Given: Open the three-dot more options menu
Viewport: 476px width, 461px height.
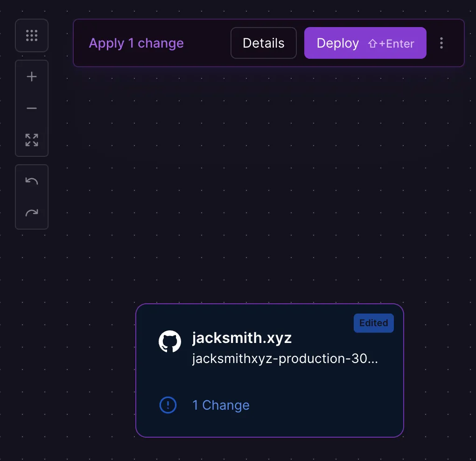Looking at the screenshot, I should click(441, 43).
